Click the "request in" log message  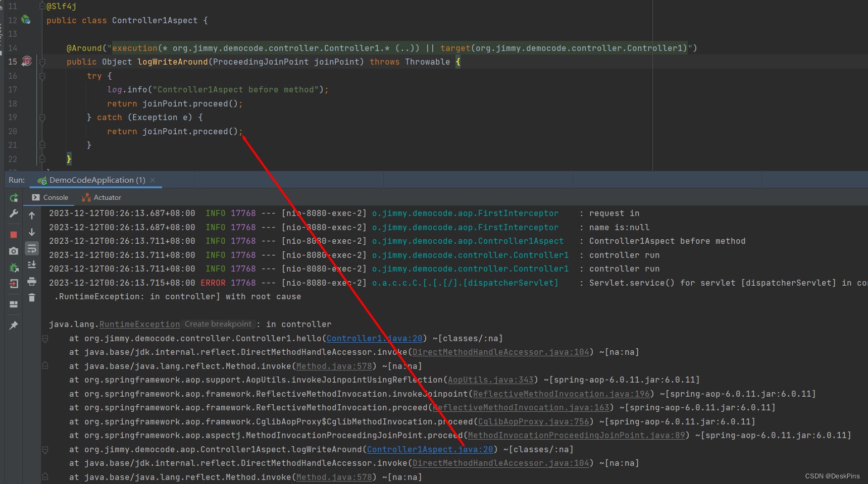click(x=614, y=213)
